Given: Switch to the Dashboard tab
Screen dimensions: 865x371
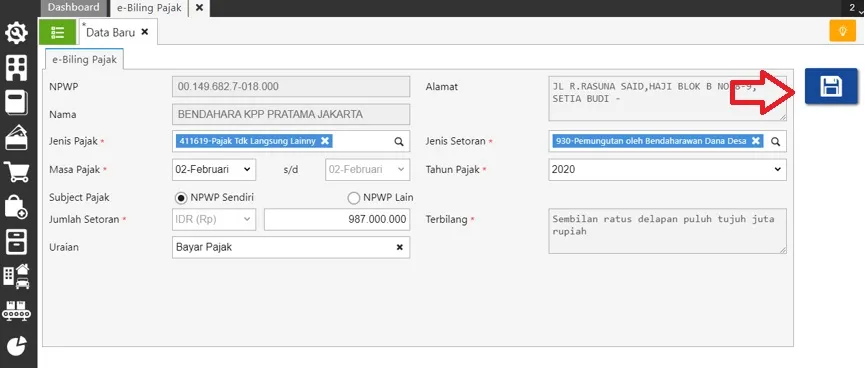Looking at the screenshot, I should pos(74,8).
